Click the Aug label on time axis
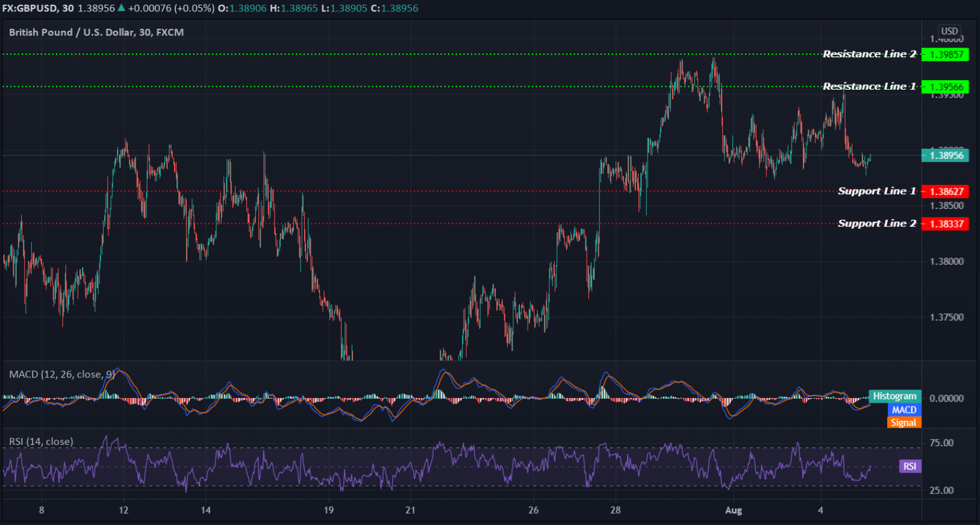The width and height of the screenshot is (980, 525). 733,511
